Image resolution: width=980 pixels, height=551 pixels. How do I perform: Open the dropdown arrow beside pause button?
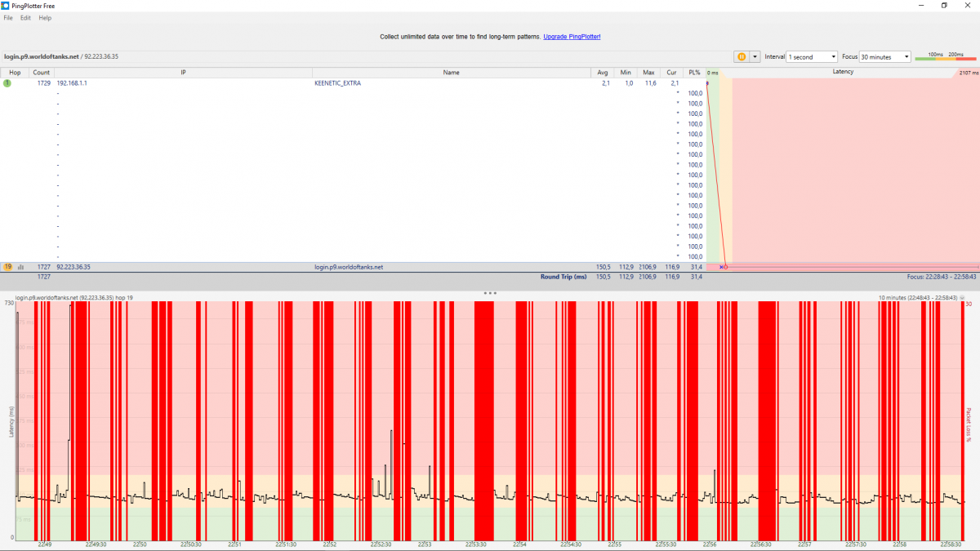point(755,57)
